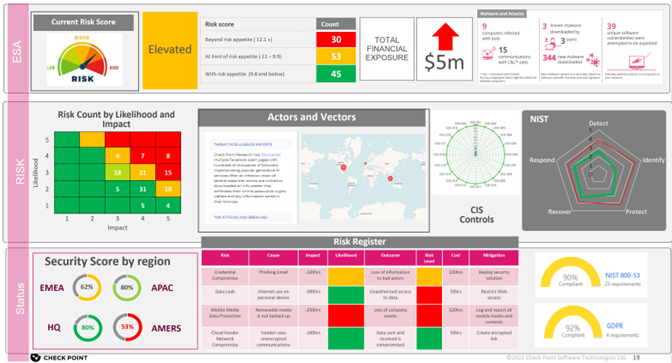Image resolution: width=672 pixels, height=363 pixels.
Task: Click the Credential Compromise risk row
Action: pos(360,276)
